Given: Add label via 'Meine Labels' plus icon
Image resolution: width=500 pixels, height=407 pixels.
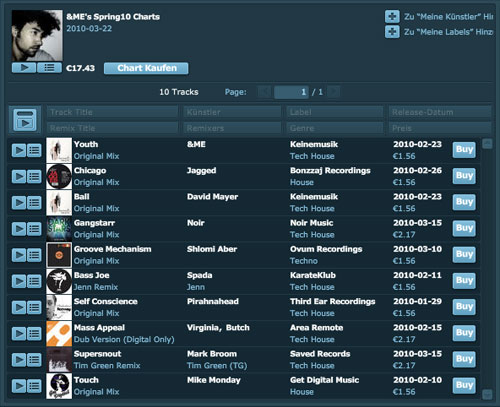Looking at the screenshot, I should tap(392, 32).
